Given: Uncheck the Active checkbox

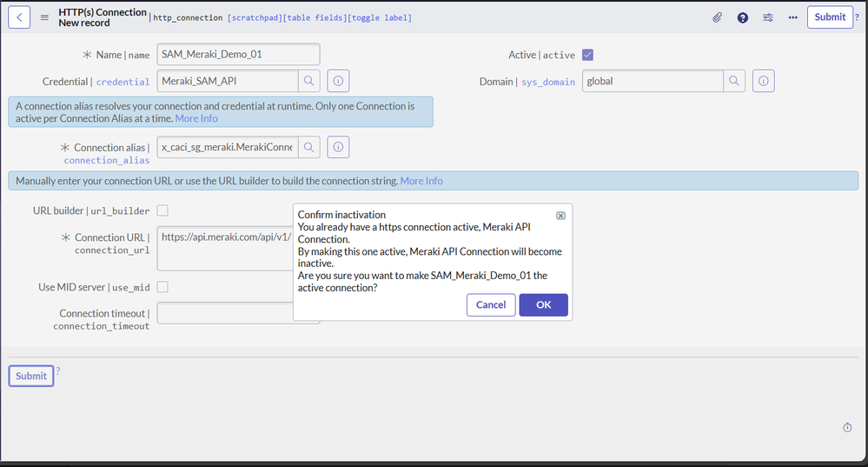Looking at the screenshot, I should (x=587, y=55).
